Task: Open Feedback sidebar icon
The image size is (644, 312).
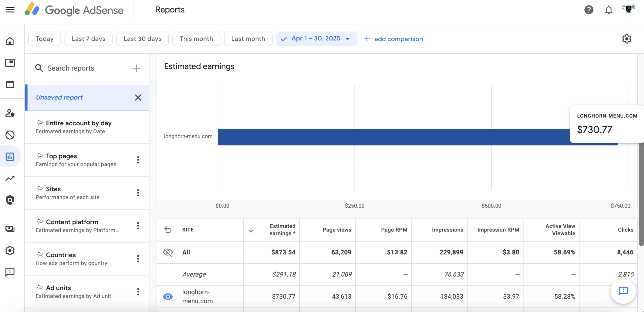Action: coord(10,272)
